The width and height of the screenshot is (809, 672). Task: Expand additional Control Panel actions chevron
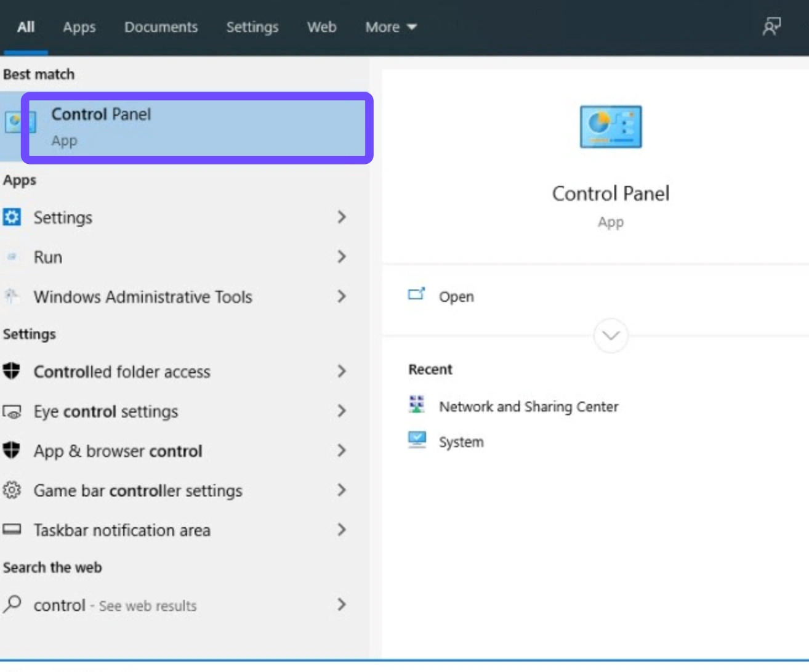(x=610, y=336)
